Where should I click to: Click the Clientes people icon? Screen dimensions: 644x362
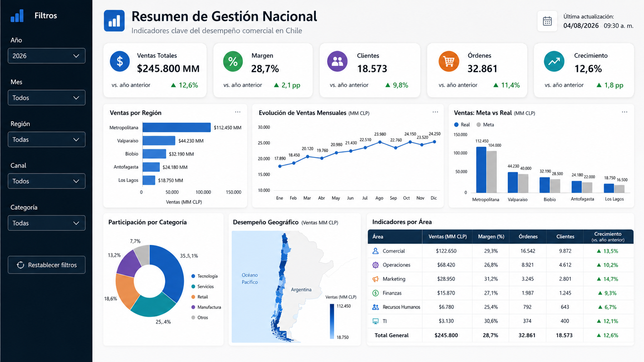click(337, 61)
